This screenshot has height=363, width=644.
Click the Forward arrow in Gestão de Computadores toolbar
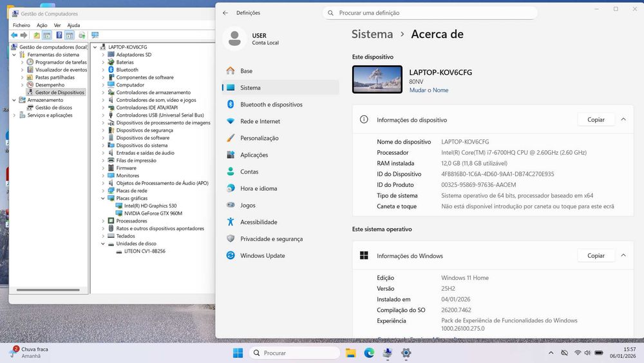click(24, 35)
